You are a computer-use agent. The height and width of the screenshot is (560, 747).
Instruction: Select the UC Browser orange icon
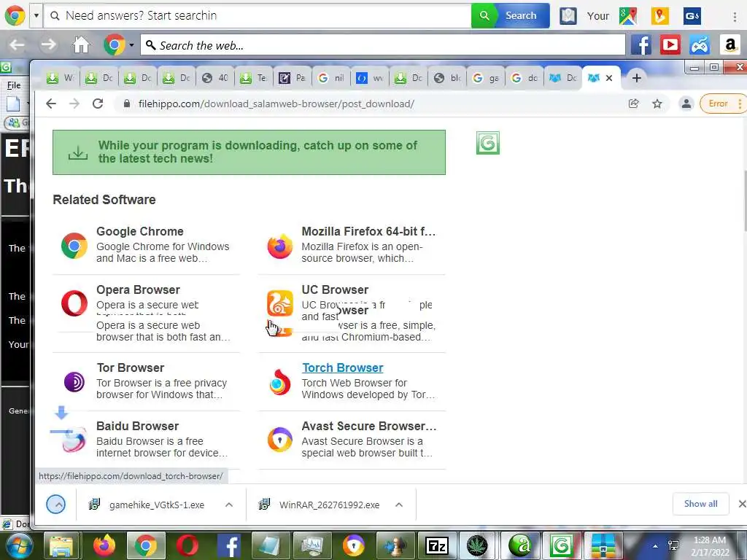pos(279,303)
